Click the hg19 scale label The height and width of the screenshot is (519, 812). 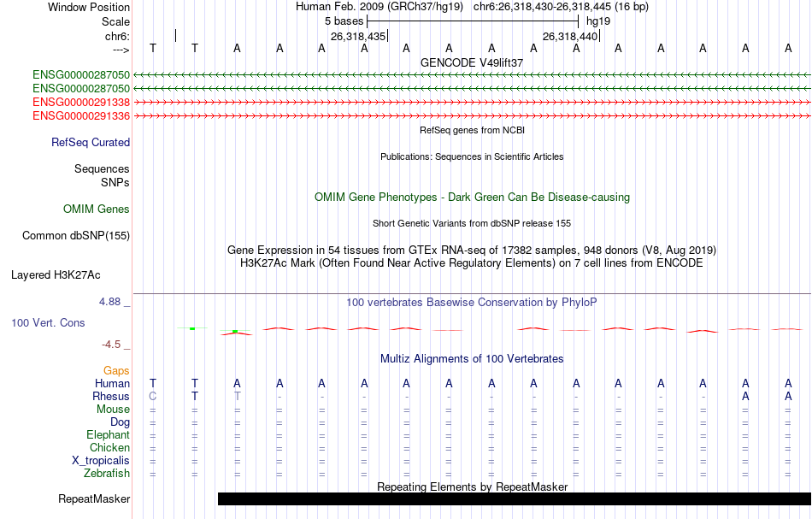[x=598, y=21]
